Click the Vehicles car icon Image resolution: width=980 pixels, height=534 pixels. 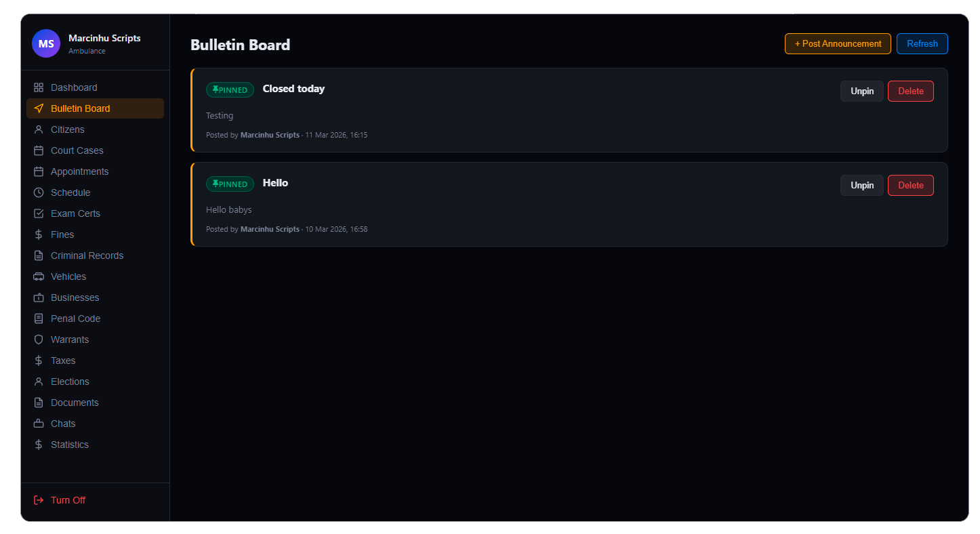point(39,276)
